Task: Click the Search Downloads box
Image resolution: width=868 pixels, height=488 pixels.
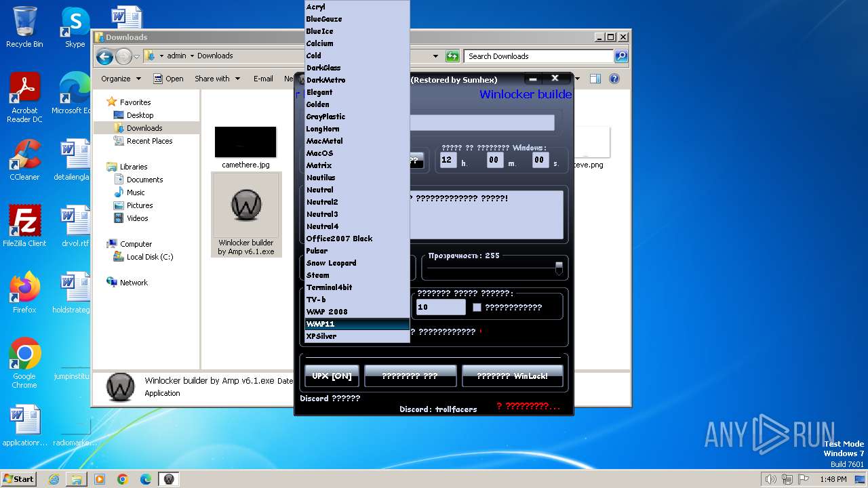Action: [x=539, y=56]
